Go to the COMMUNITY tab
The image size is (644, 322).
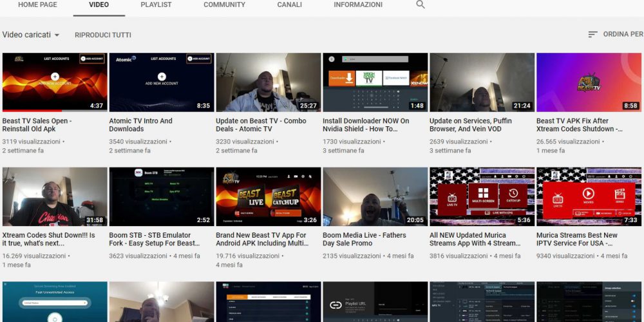coord(224,5)
